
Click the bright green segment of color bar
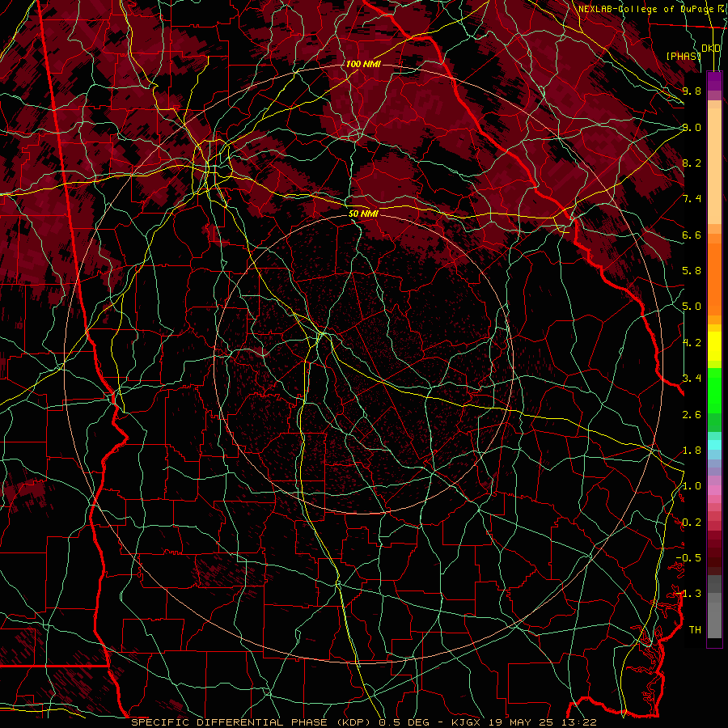[714, 390]
